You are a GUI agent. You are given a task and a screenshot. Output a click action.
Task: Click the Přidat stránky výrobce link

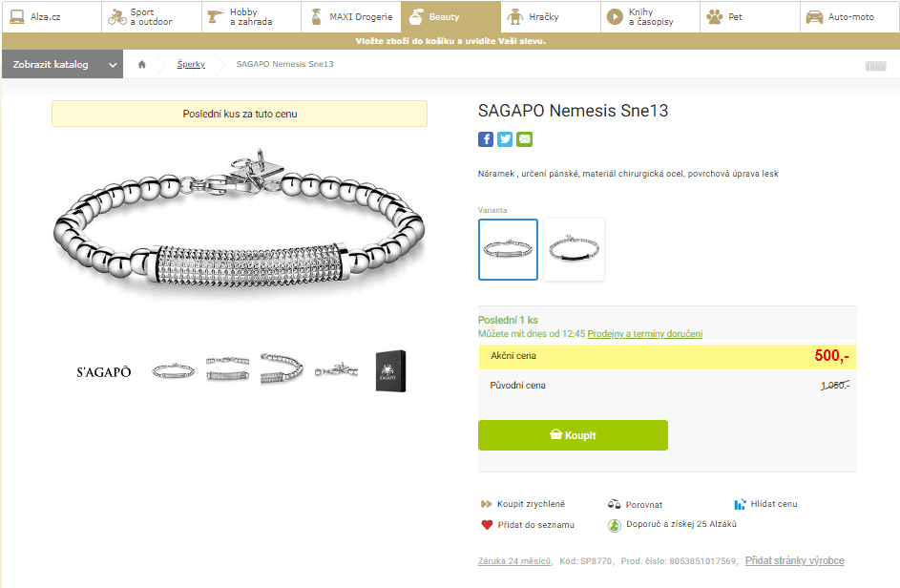tap(794, 561)
